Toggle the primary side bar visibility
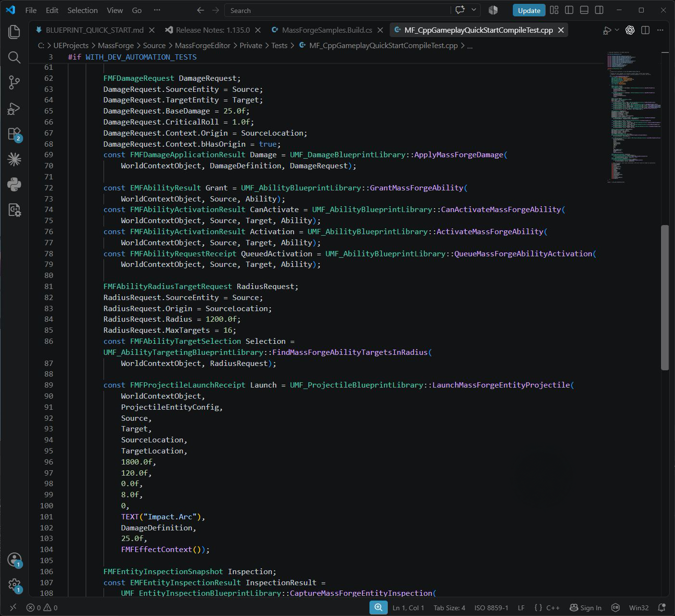675x616 pixels. 569,10
